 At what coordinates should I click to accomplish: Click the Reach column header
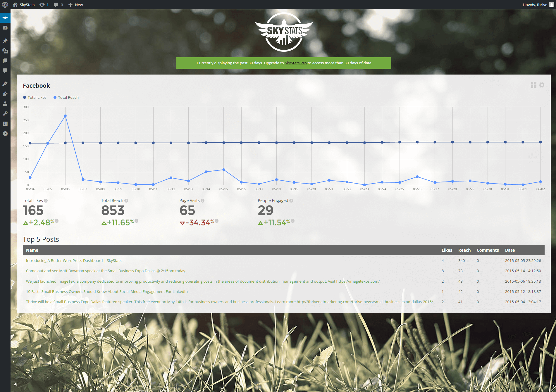[x=464, y=250]
